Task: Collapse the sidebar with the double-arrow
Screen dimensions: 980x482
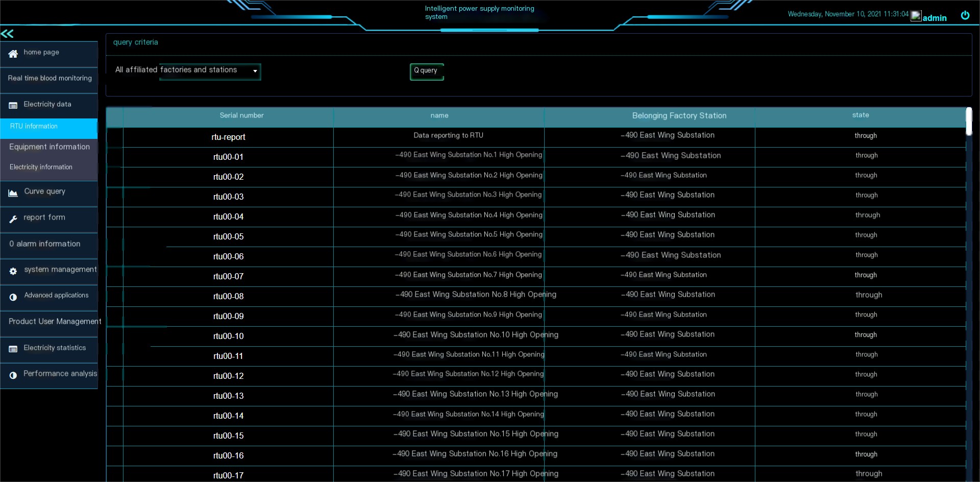Action: (8, 34)
